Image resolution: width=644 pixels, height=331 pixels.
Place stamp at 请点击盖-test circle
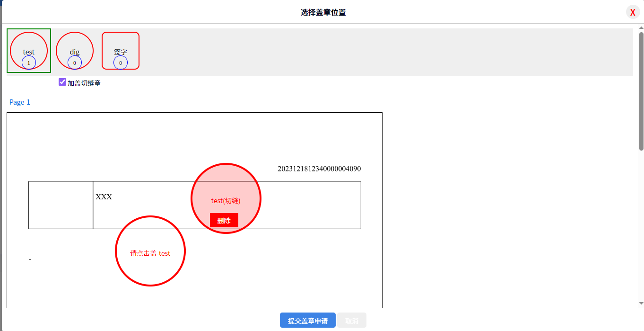click(x=150, y=251)
